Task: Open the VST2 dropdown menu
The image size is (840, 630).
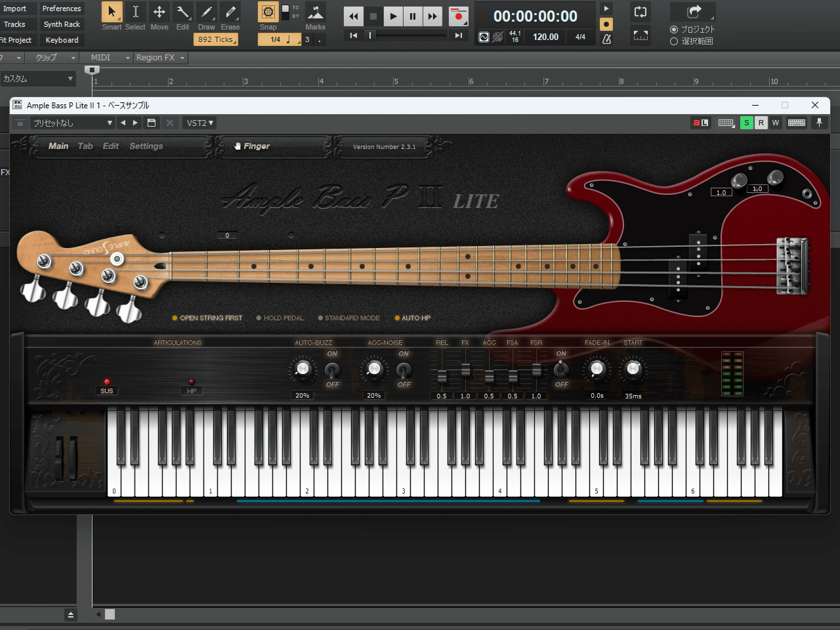Action: pos(199,123)
